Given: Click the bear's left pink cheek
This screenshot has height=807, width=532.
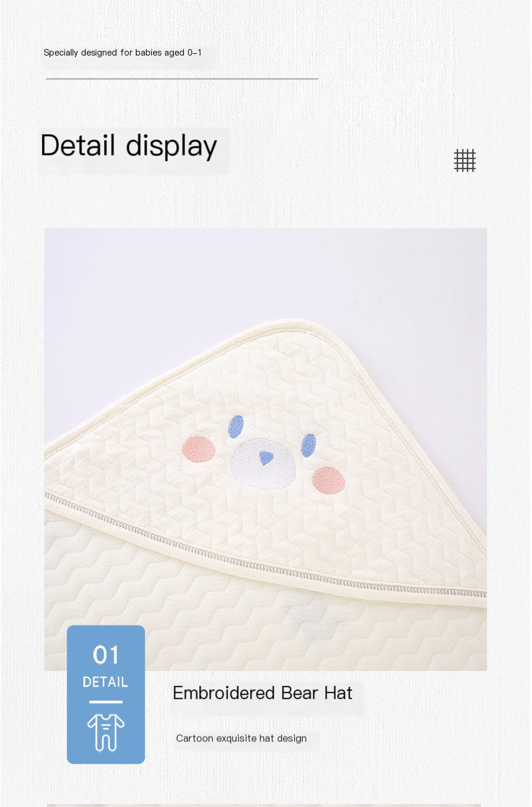Looking at the screenshot, I should point(199,449).
